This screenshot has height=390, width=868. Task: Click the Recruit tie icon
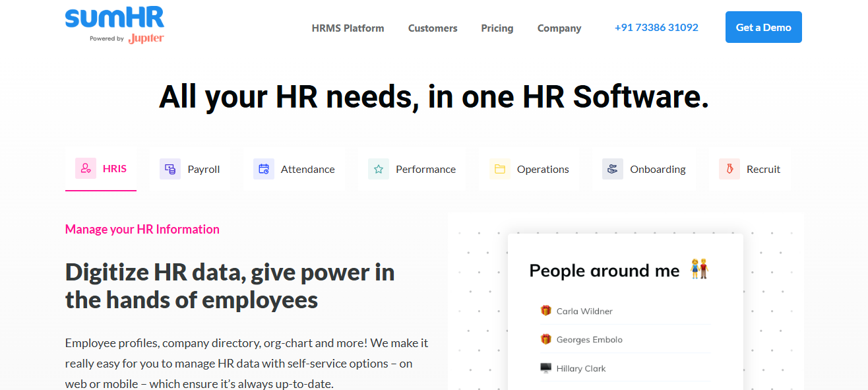(729, 169)
